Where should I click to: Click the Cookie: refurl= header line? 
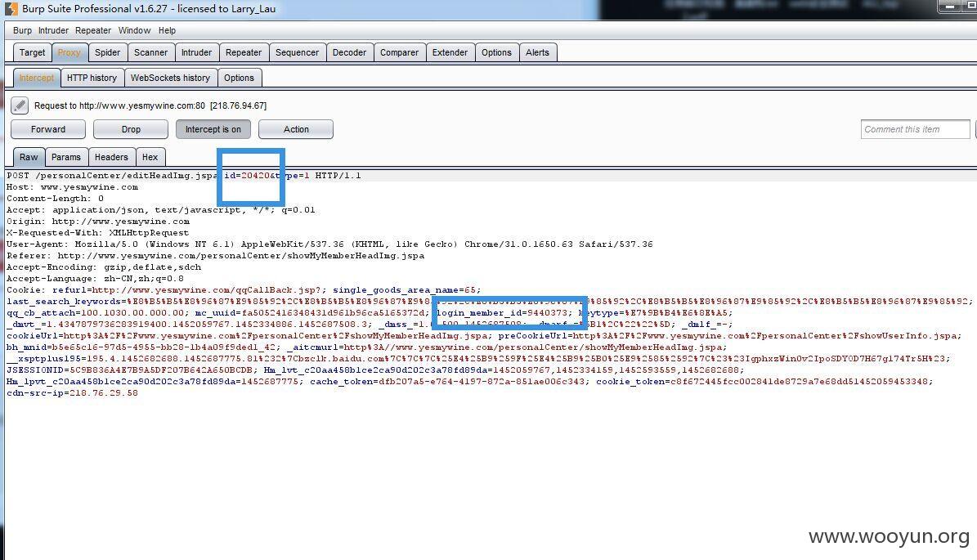tap(243, 289)
